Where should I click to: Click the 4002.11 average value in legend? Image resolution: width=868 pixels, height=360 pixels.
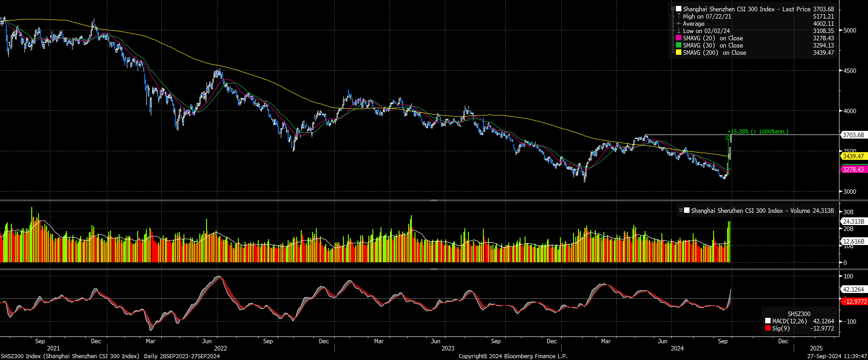(x=823, y=24)
